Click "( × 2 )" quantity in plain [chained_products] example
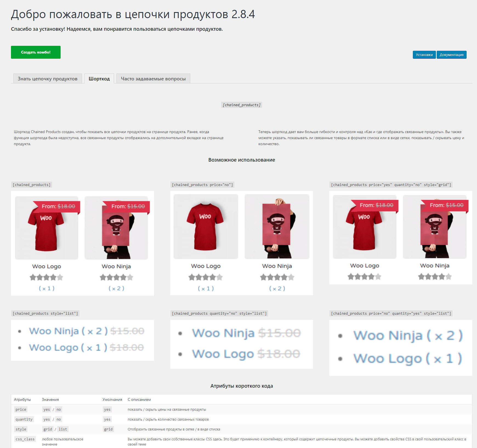This screenshot has height=448, width=477. (116, 288)
